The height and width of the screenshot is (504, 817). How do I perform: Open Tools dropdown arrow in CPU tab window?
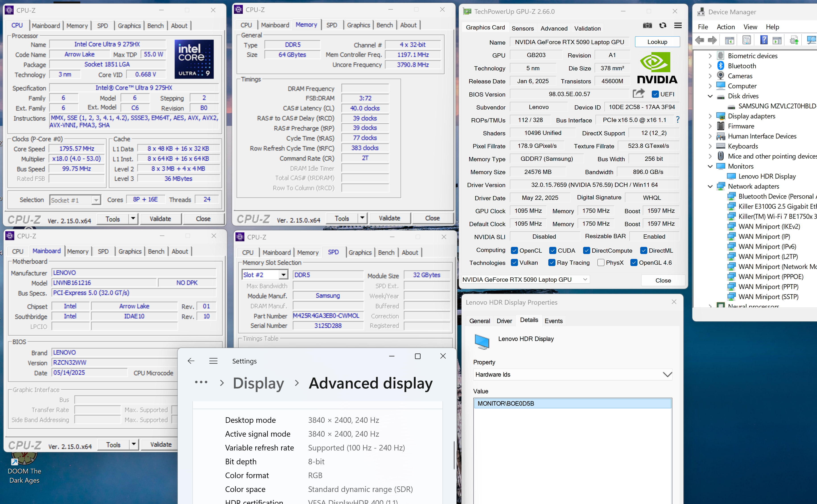click(133, 219)
